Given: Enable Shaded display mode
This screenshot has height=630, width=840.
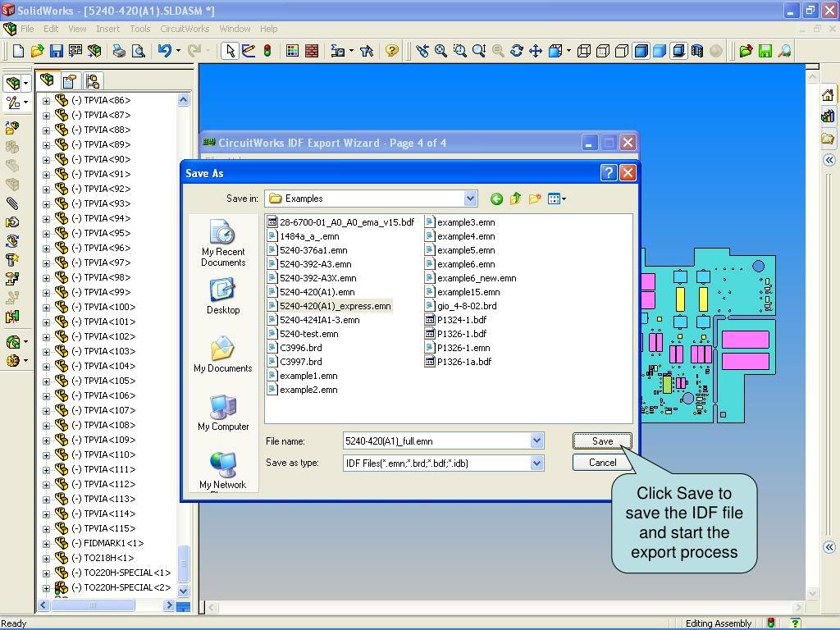Looking at the screenshot, I should (x=660, y=51).
